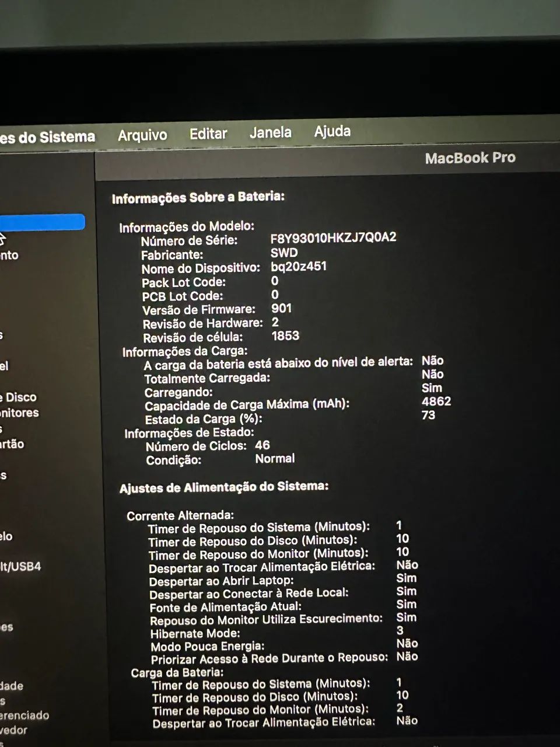
Task: Click the 'Modo Pouca Energia:' label
Action: pyautogui.click(x=208, y=646)
